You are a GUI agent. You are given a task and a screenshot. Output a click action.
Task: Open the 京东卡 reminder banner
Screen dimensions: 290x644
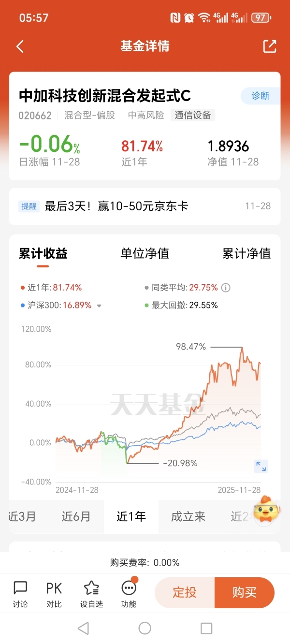pyautogui.click(x=145, y=206)
